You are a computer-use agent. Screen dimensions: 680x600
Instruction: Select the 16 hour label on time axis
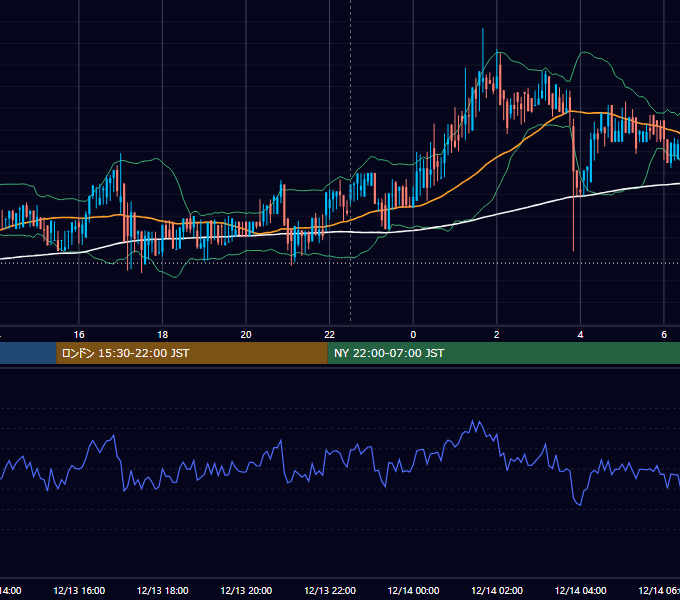click(x=79, y=335)
